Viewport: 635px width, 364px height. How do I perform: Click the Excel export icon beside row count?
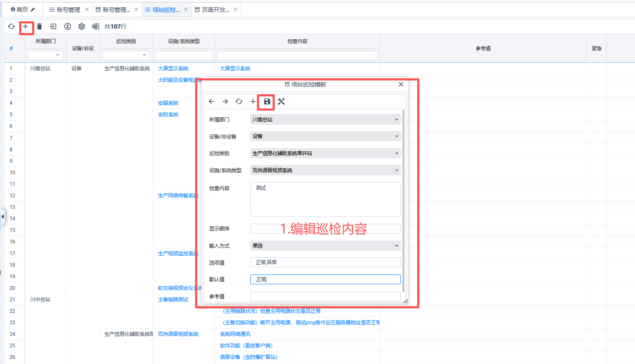(96, 26)
